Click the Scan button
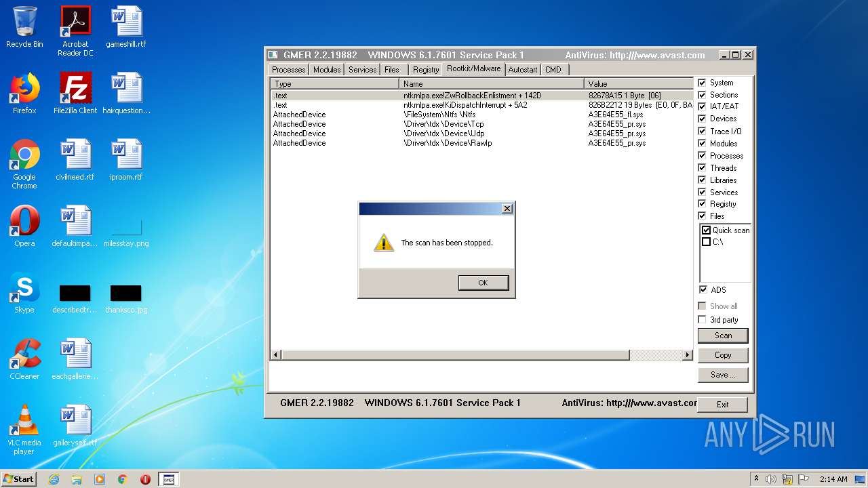This screenshot has height=488, width=868. click(723, 335)
